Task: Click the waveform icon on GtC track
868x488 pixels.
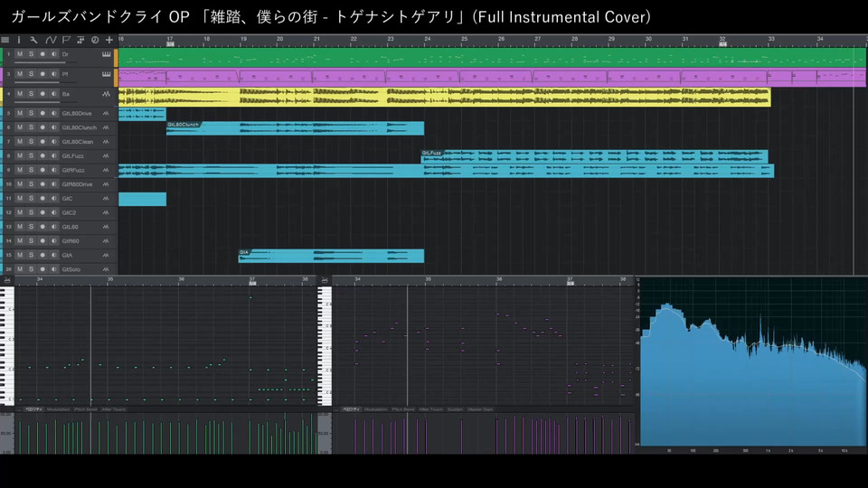Action: pos(106,198)
